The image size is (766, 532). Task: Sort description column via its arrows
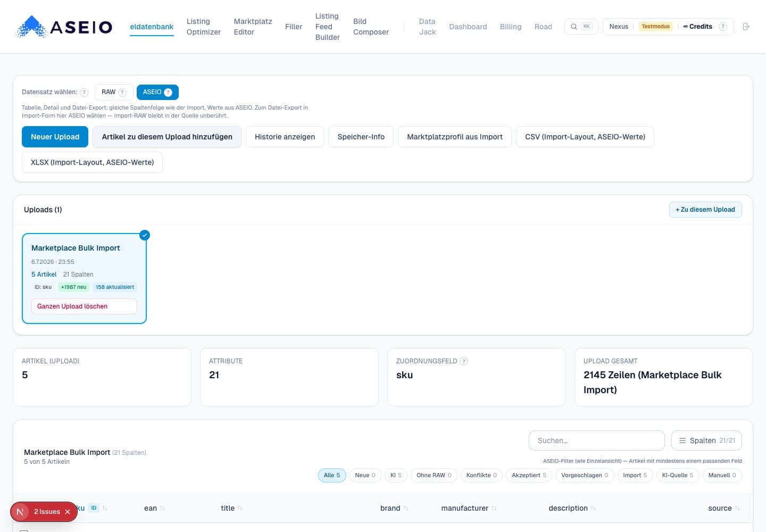coord(593,509)
